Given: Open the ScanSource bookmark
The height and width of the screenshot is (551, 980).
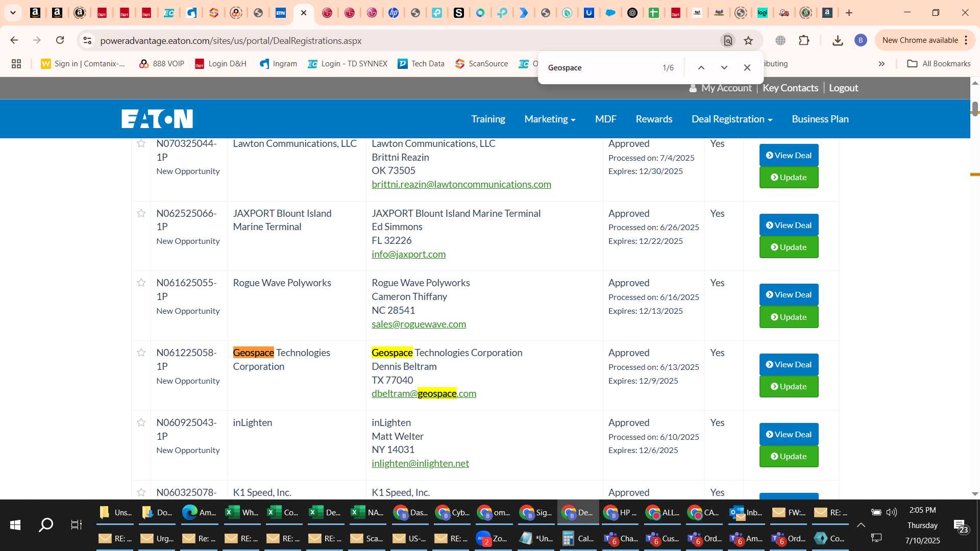Looking at the screenshot, I should tap(481, 64).
